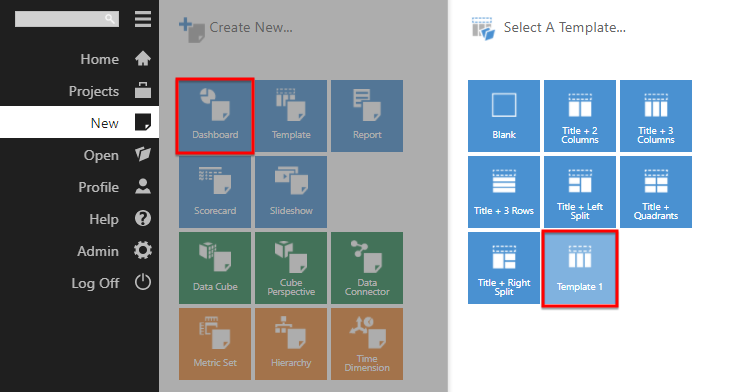
Task: Go to Profile in the sidebar
Action: [79, 187]
